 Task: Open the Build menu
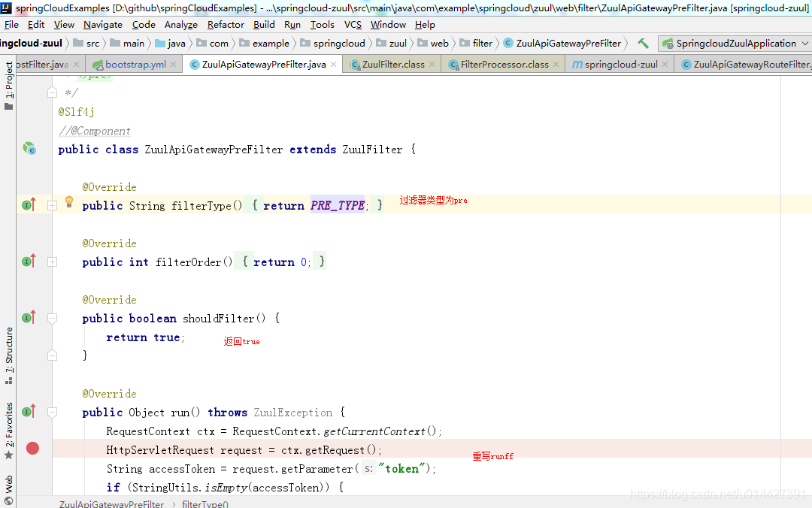[x=264, y=24]
